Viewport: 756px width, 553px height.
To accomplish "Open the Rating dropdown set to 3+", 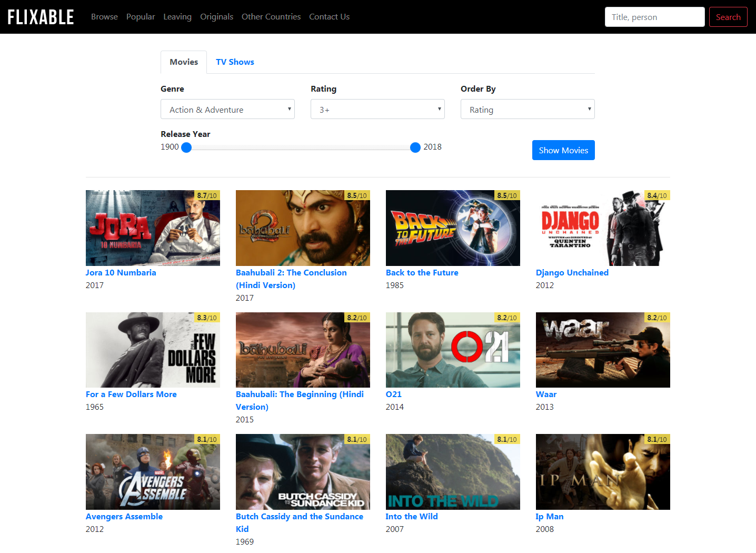I will click(377, 109).
